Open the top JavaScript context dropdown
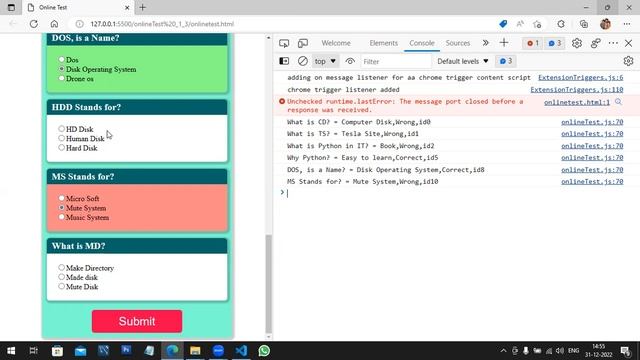This screenshot has height=360, width=640. tap(325, 61)
